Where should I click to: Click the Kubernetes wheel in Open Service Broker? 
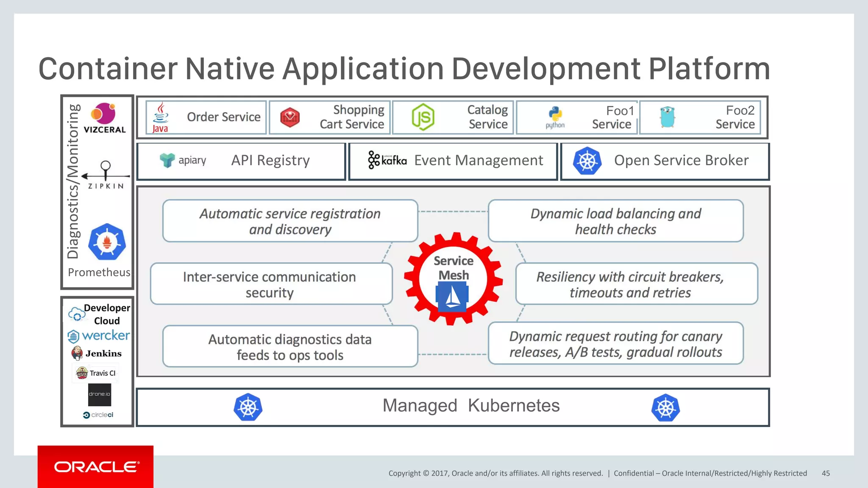(587, 161)
